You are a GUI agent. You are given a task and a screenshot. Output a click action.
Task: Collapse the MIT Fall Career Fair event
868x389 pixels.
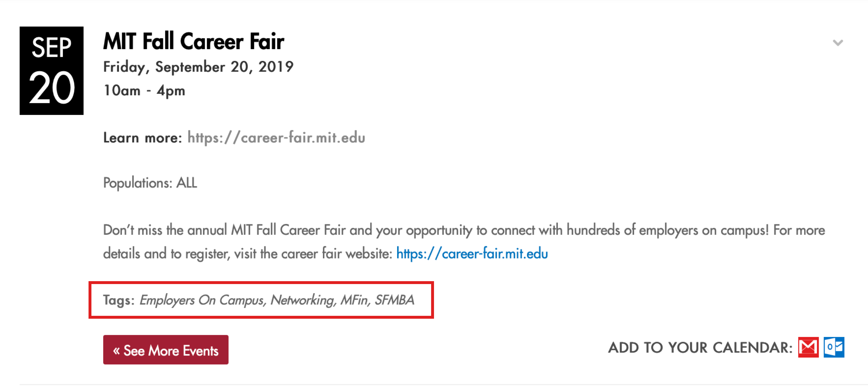click(x=838, y=43)
